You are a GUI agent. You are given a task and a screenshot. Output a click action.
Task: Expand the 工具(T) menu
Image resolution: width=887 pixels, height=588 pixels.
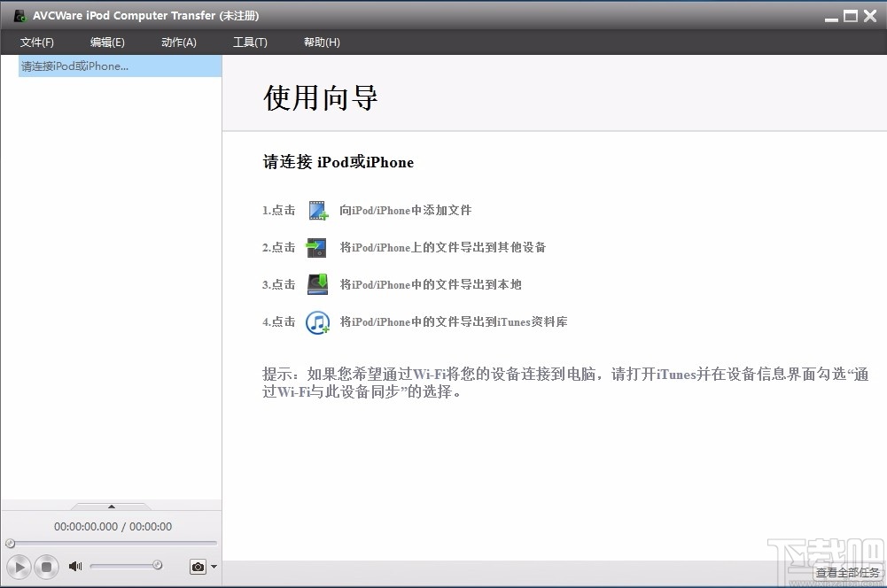pyautogui.click(x=249, y=42)
